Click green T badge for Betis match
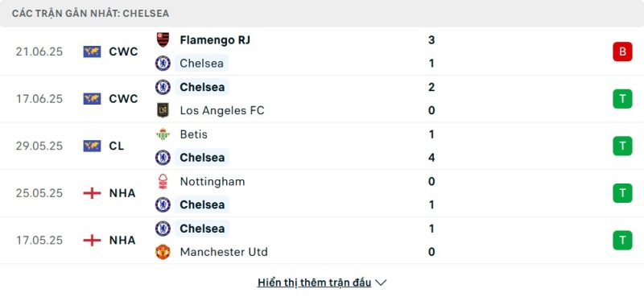644x301 pixels. (x=622, y=146)
